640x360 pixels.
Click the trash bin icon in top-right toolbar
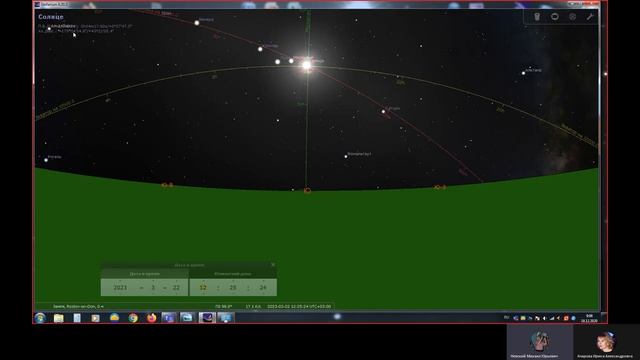(x=537, y=17)
